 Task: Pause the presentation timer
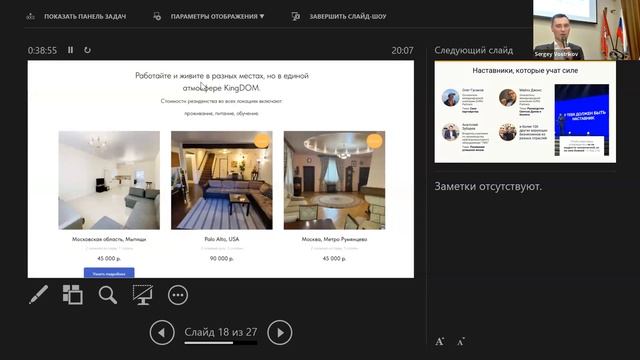tap(71, 50)
